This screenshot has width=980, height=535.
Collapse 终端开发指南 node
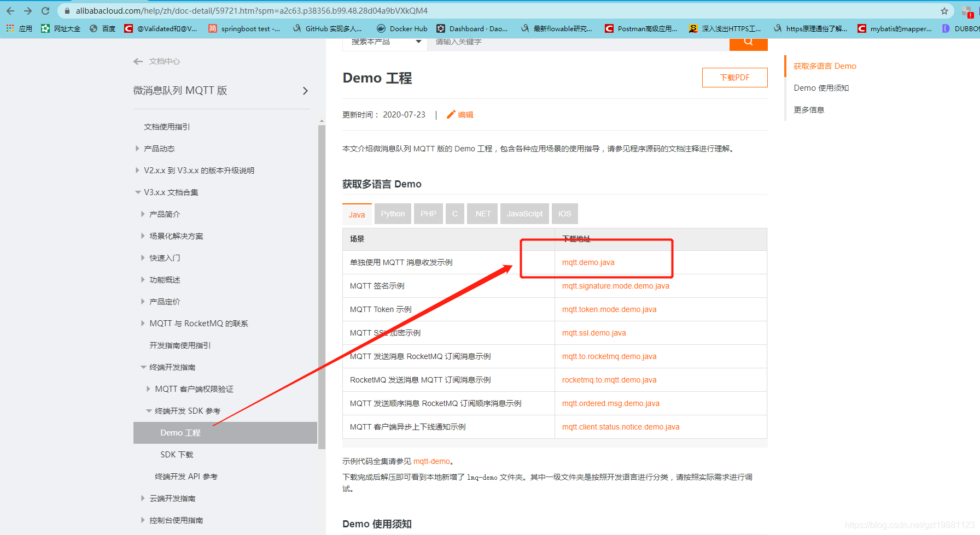(143, 367)
